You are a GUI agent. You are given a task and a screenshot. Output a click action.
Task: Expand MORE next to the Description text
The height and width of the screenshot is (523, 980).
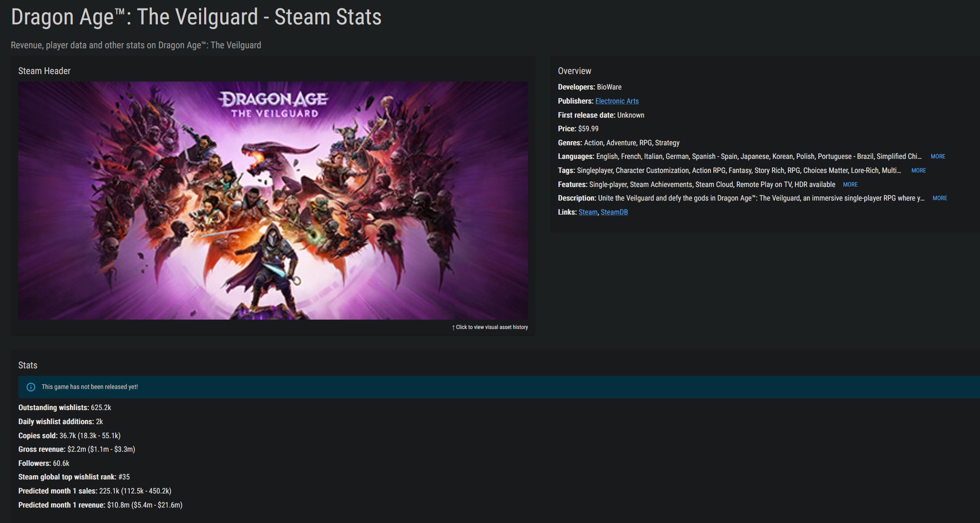click(x=939, y=198)
